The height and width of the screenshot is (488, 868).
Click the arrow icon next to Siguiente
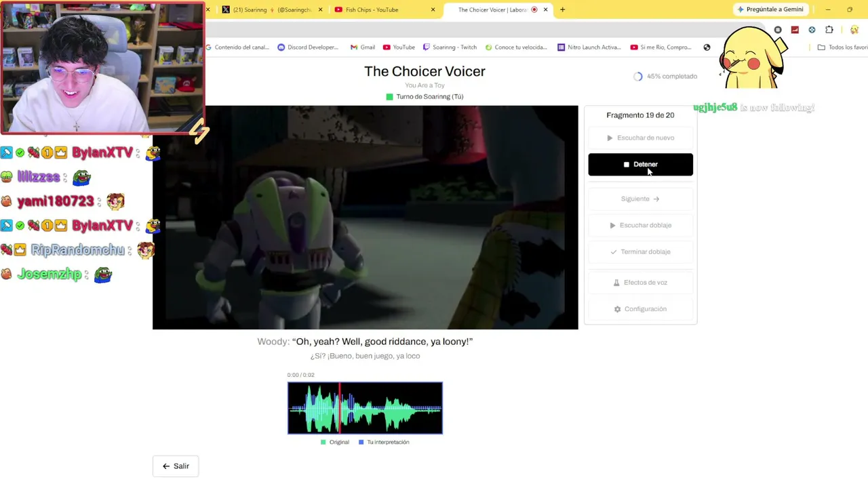(x=656, y=199)
